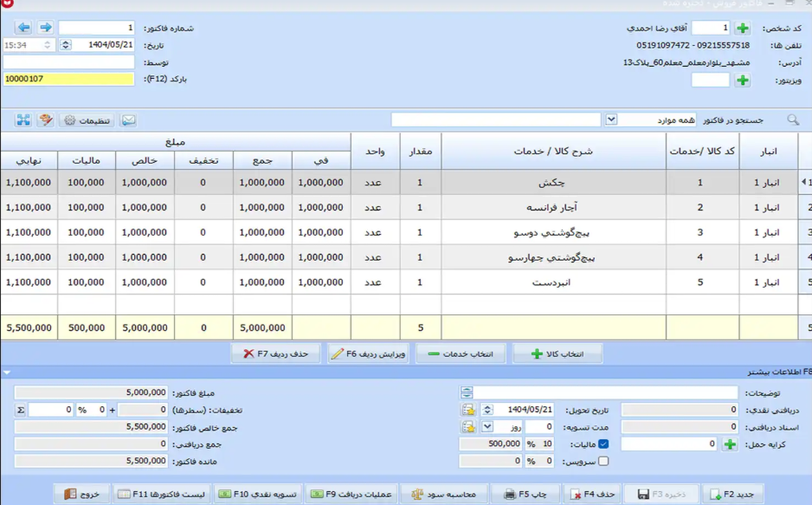The image size is (812, 505).
Task: Click the envelope email icon in the toolbar
Action: [x=128, y=120]
